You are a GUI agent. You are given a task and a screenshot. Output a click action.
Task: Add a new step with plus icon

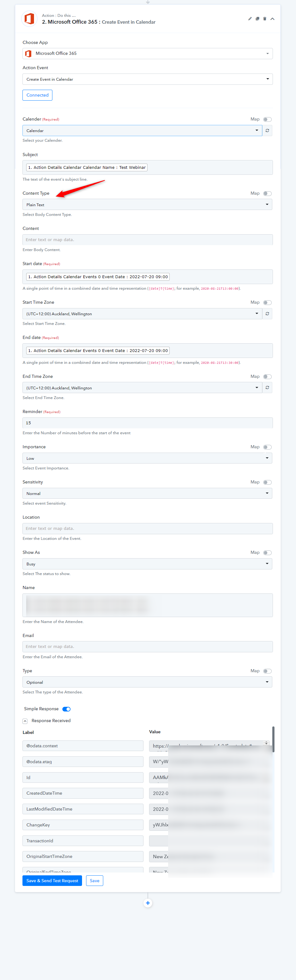coord(148,903)
